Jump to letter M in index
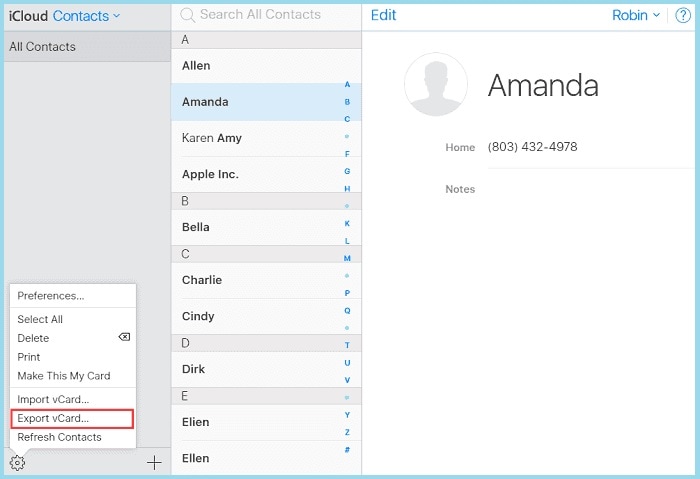The width and height of the screenshot is (700, 479). coord(347,258)
